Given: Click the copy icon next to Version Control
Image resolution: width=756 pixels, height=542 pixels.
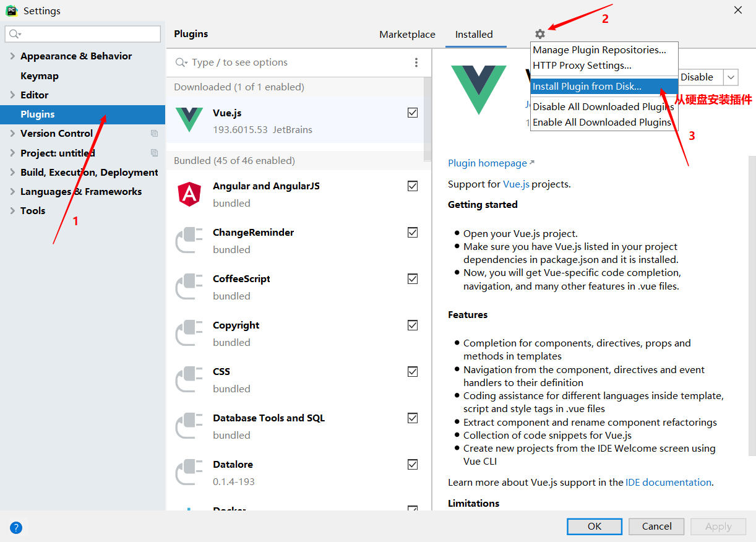Looking at the screenshot, I should click(x=154, y=134).
